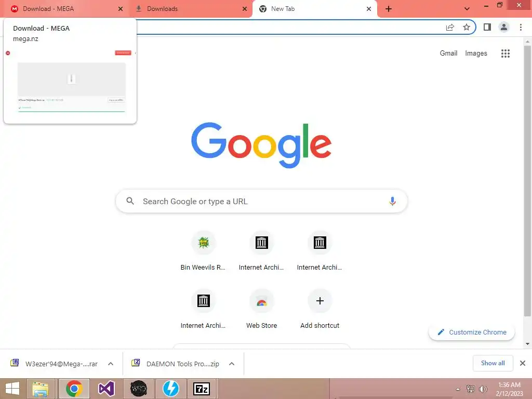
Task: Focus the Search Google or type a URL box
Action: click(x=261, y=202)
